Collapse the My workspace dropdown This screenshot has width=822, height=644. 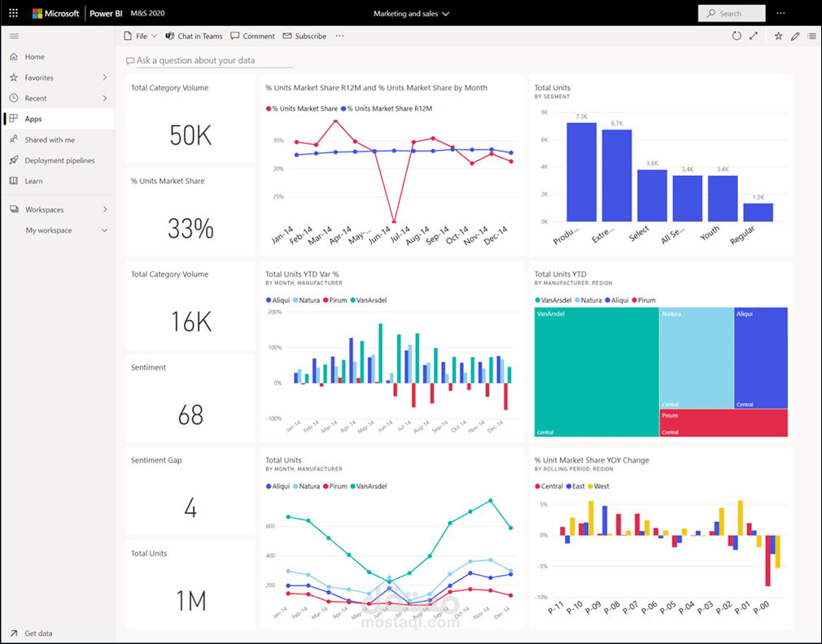[x=103, y=230]
